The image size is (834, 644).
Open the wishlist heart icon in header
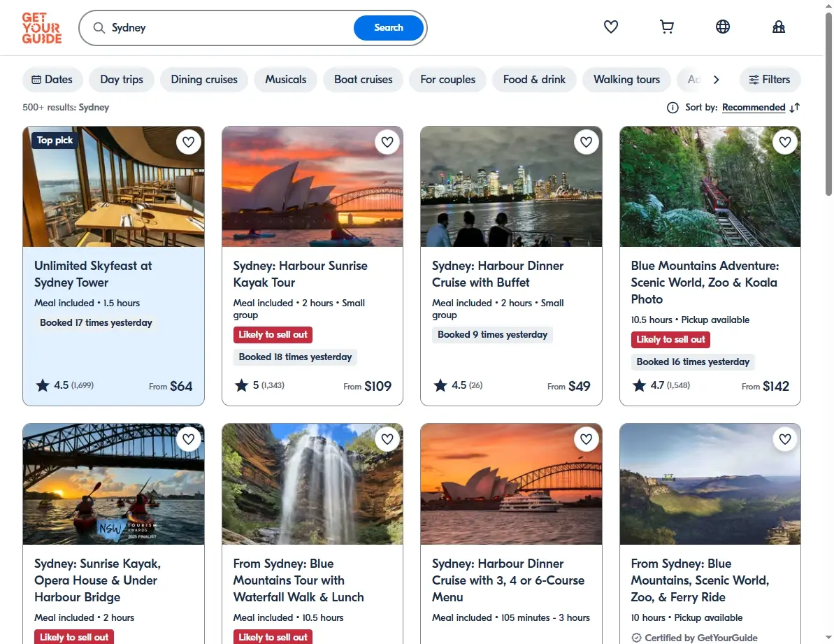(610, 27)
